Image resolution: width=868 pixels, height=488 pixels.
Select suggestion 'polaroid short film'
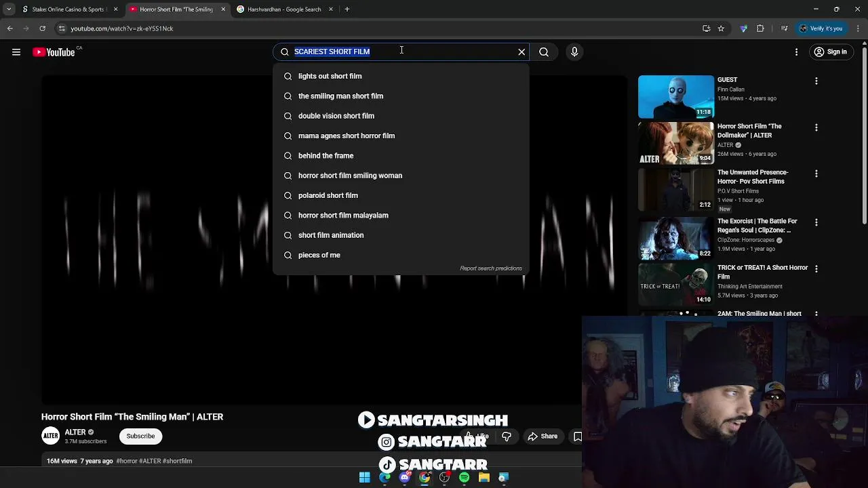tap(401, 195)
